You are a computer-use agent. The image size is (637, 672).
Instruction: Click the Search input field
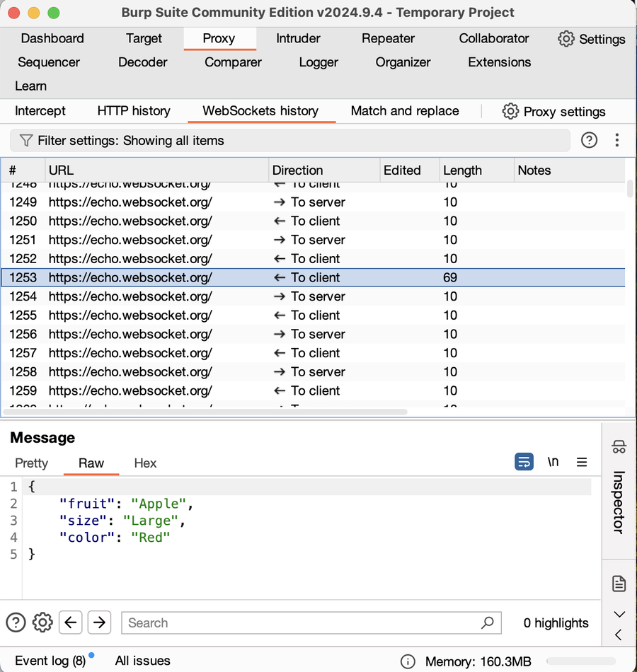click(311, 622)
